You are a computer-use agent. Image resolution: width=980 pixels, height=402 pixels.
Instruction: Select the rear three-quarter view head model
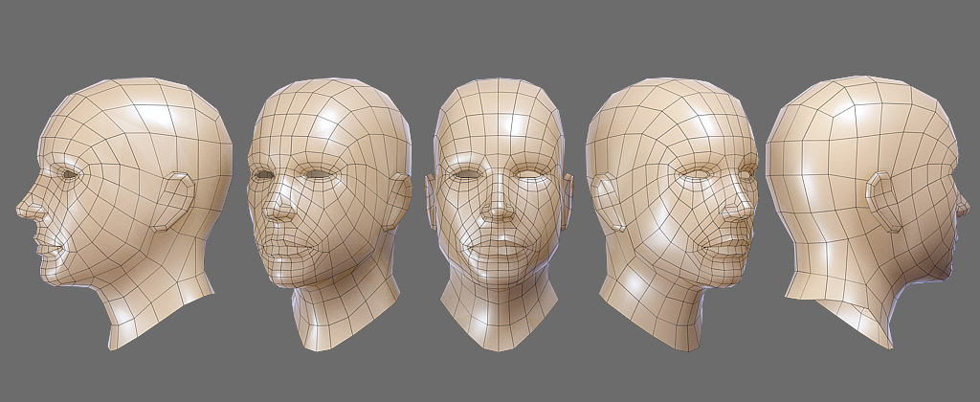(867, 212)
